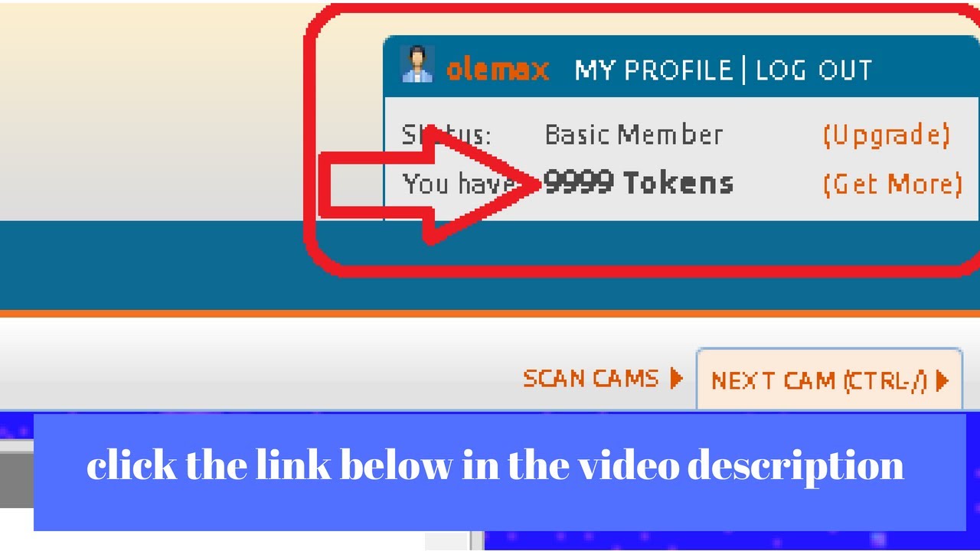Select the NEXT CAM (CTRL-/) tab

click(x=829, y=380)
